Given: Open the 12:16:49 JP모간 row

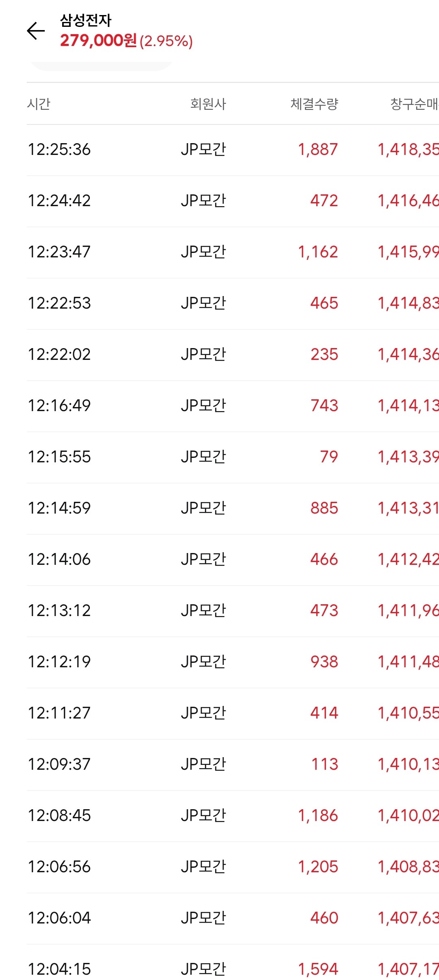Looking at the screenshot, I should 233,406.
